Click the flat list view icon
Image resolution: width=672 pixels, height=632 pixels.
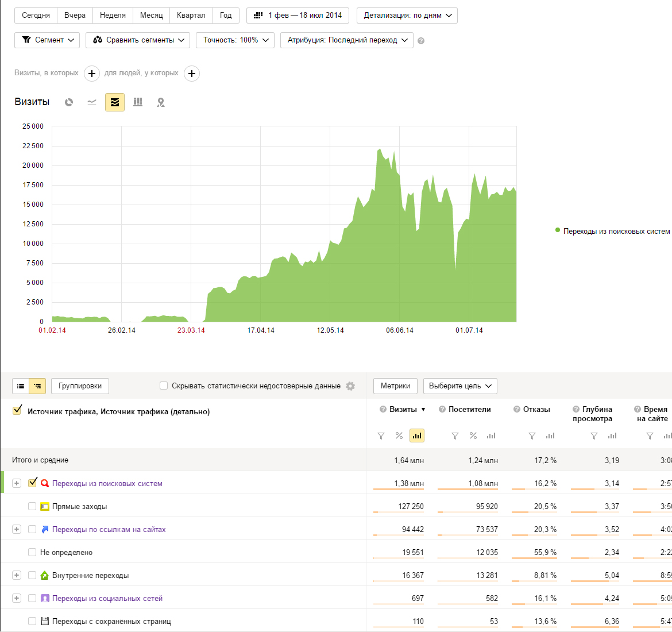click(x=21, y=386)
